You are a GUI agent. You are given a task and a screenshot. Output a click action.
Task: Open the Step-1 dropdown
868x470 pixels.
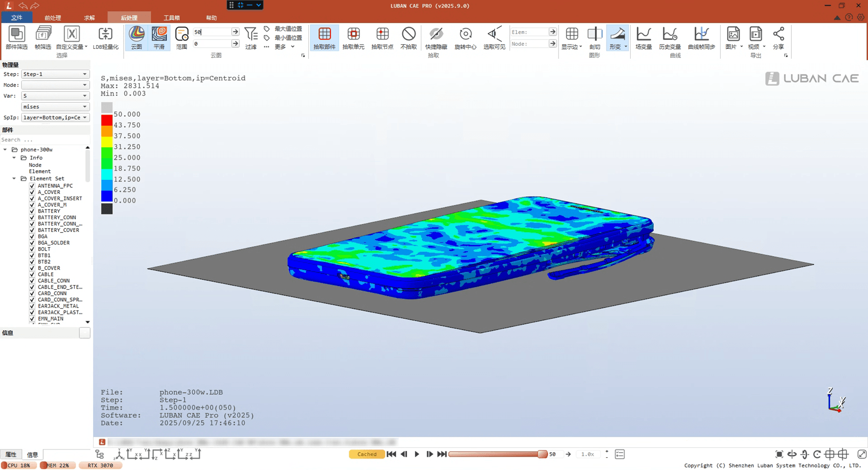pyautogui.click(x=55, y=74)
